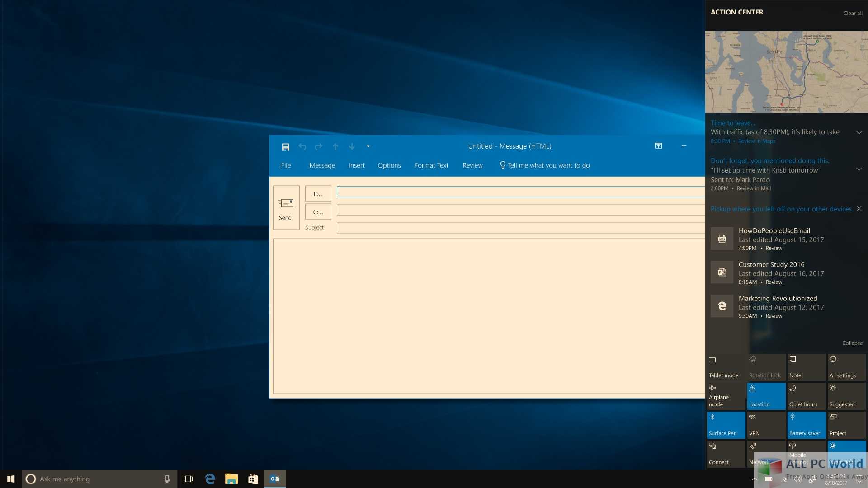Enable Airplane mode tile
The height and width of the screenshot is (488, 868).
(x=726, y=396)
